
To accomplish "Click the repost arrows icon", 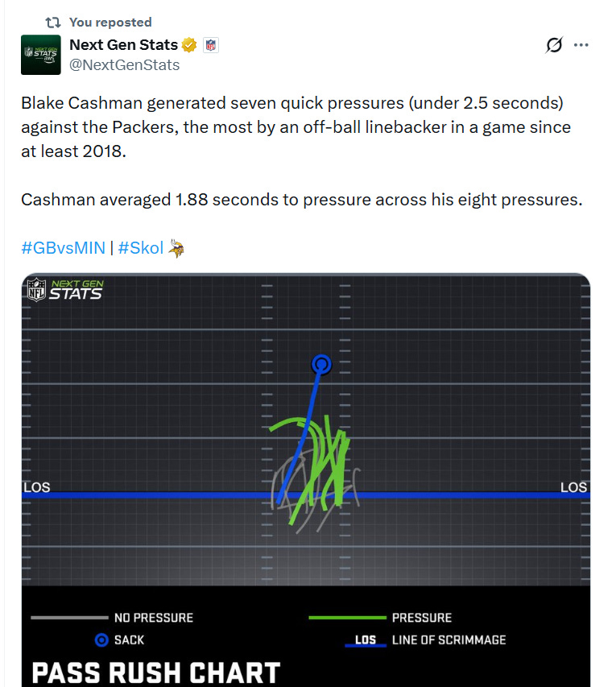I will (x=53, y=23).
